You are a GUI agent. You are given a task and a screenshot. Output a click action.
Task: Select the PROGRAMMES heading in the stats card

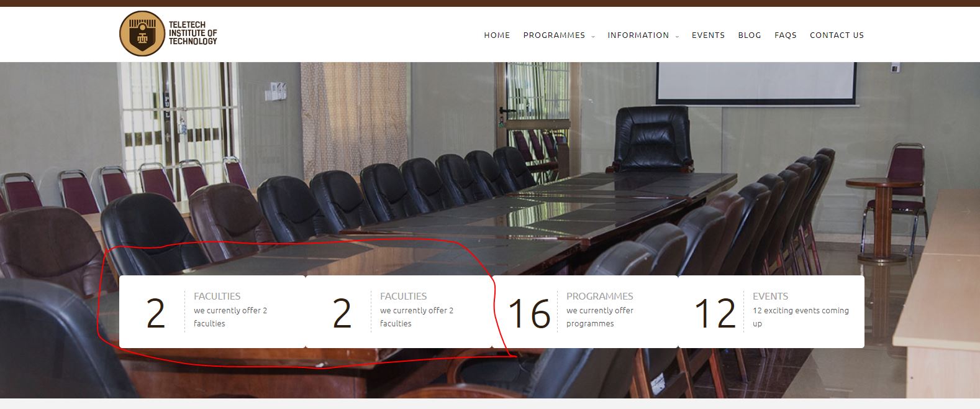(x=600, y=296)
